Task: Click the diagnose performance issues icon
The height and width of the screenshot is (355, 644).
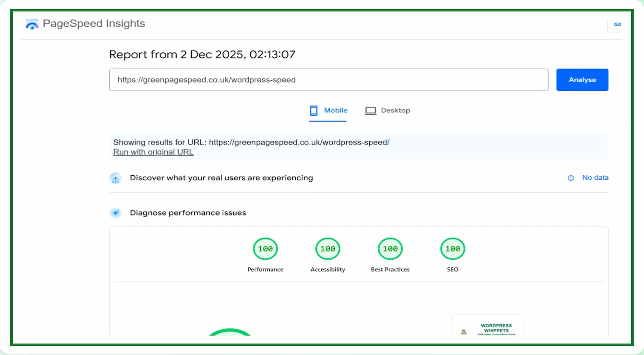Action: [116, 213]
